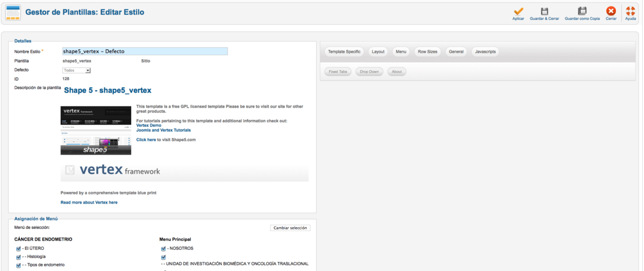Click the Cambiar selección button
644x271 pixels.
pos(290,228)
